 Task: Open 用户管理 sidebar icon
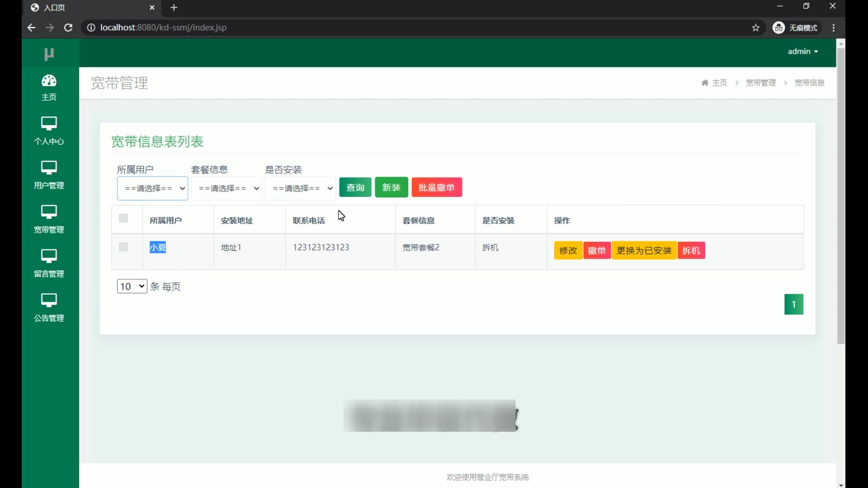tap(49, 168)
